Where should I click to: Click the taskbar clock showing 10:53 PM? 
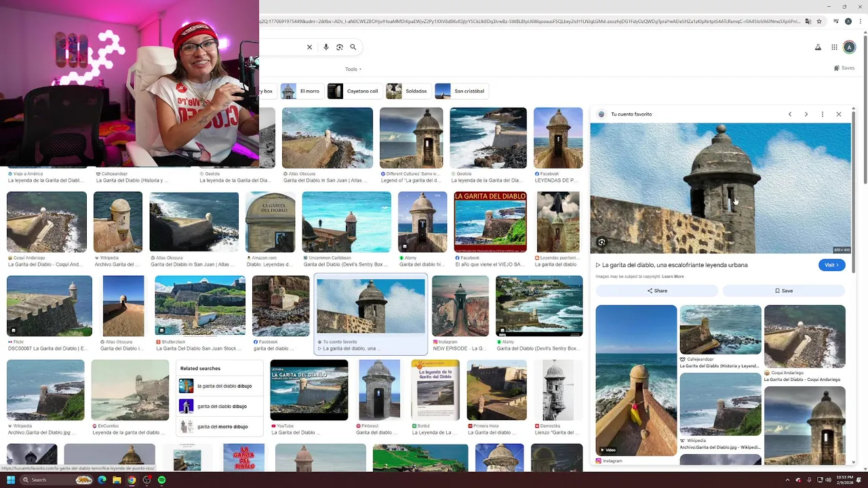tap(844, 480)
